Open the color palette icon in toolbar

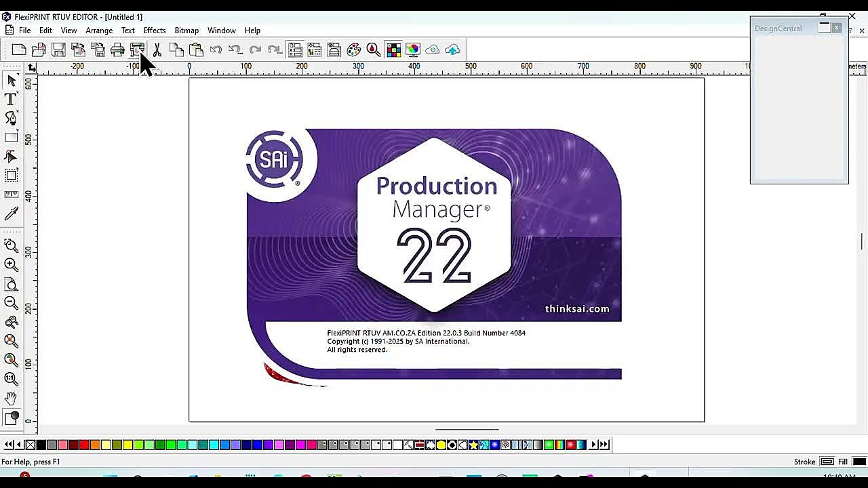pyautogui.click(x=354, y=49)
